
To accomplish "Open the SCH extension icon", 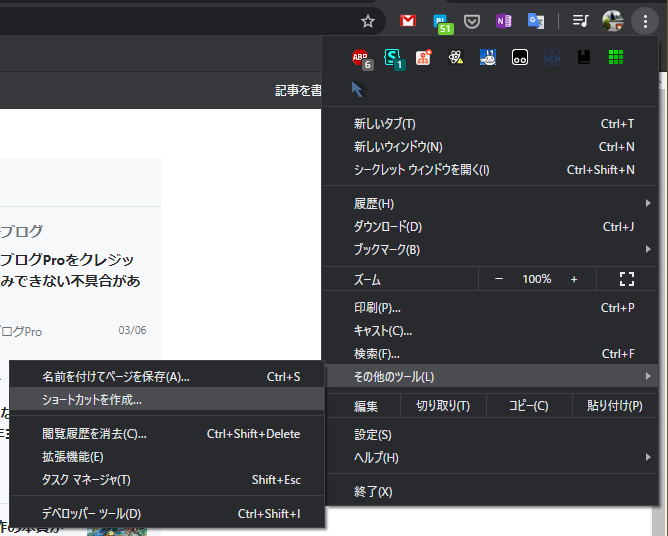I will [x=552, y=57].
